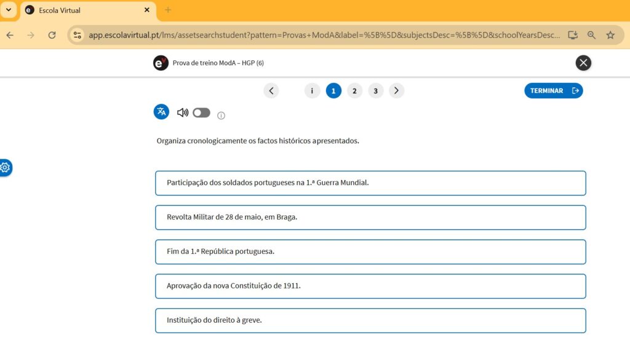Image resolution: width=630 pixels, height=364 pixels.
Task: Open the audio info tooltip icon
Action: pyautogui.click(x=221, y=116)
